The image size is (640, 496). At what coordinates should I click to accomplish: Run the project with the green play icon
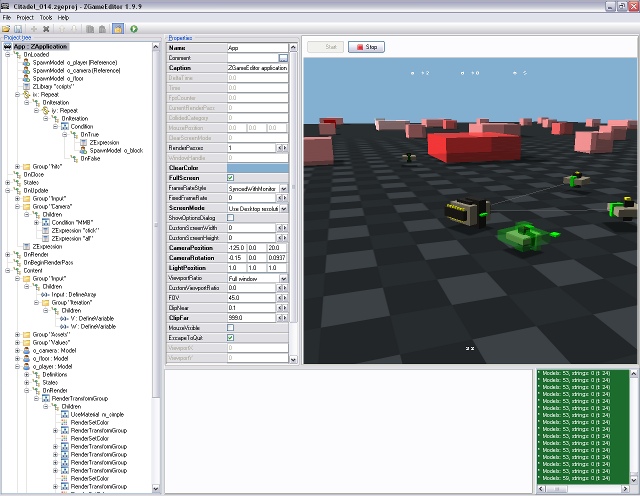point(134,29)
